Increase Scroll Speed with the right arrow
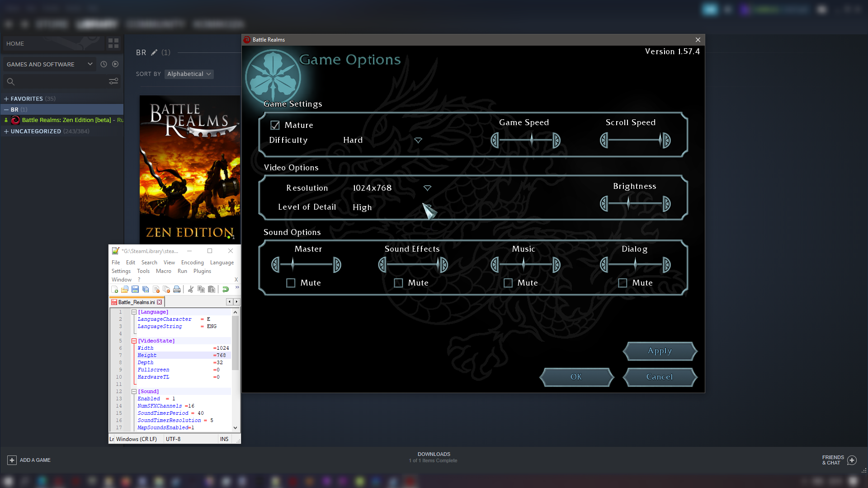The image size is (868, 488). coord(666,141)
